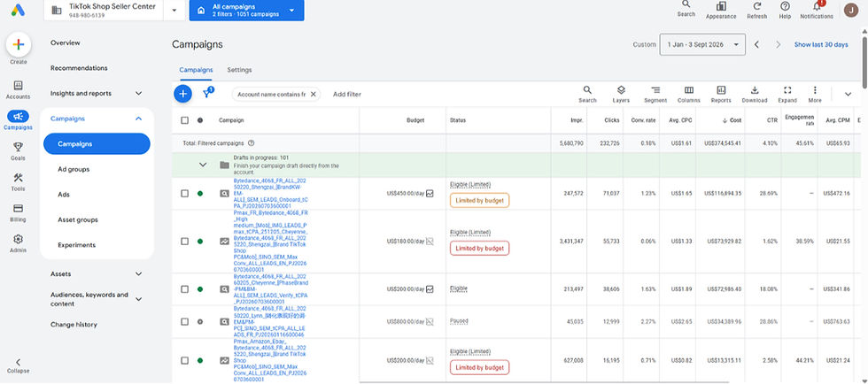Click the Google Ads logo
The image size is (868, 384).
tap(19, 10)
